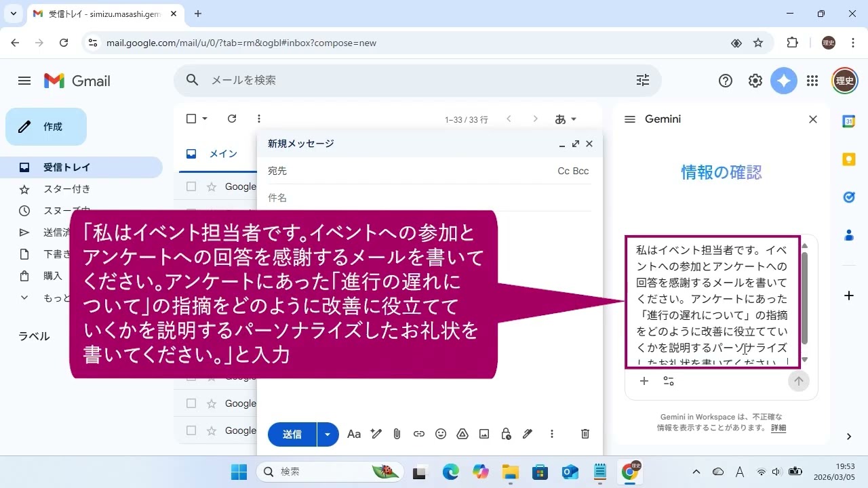Insert photo in compose toolbar
Image resolution: width=868 pixels, height=488 pixels.
pyautogui.click(x=484, y=434)
